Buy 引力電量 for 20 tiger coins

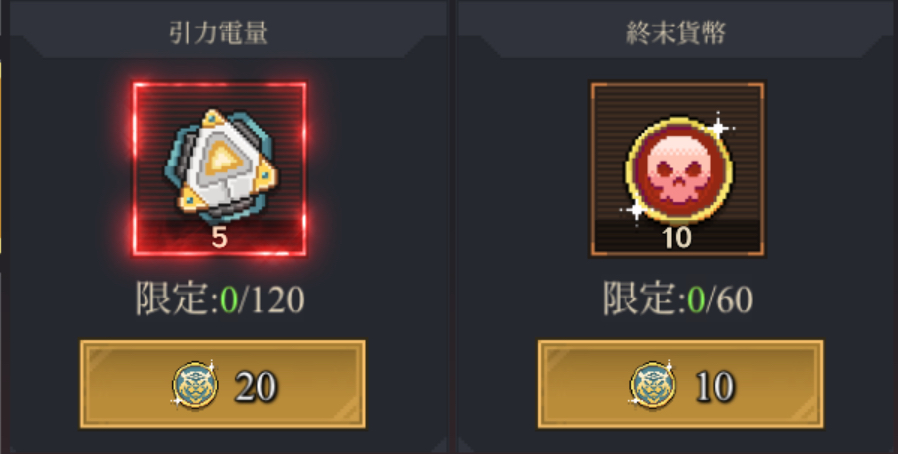click(x=223, y=384)
